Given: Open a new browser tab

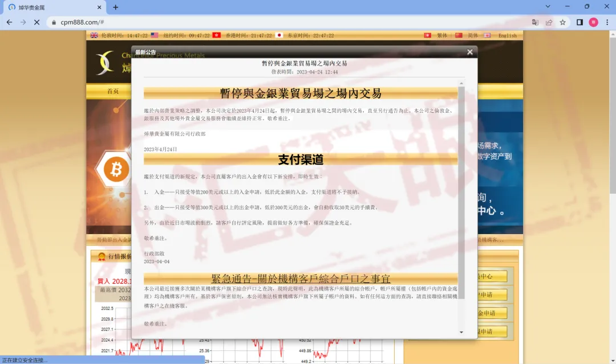Looking at the screenshot, I should 115,7.
